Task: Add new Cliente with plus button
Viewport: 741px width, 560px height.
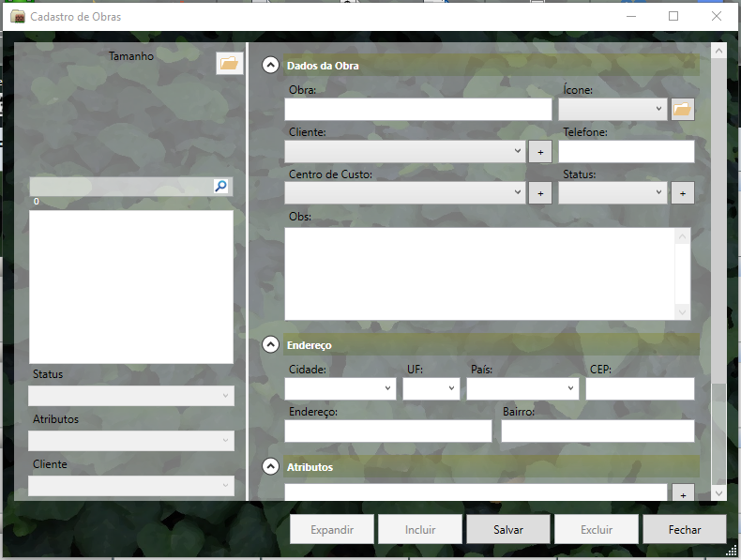Action: [x=540, y=152]
